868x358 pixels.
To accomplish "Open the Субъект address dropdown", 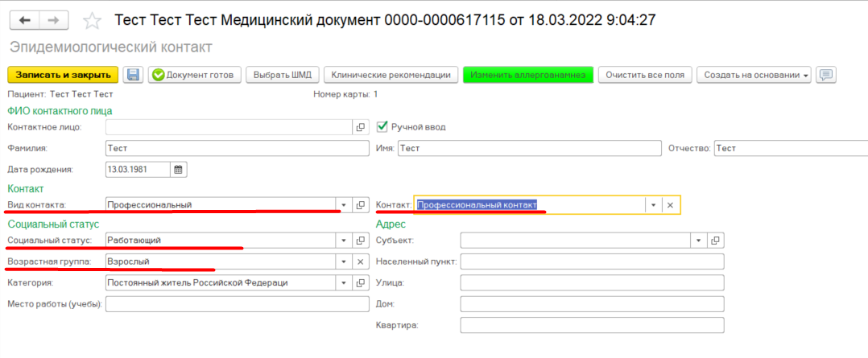I will (x=698, y=241).
